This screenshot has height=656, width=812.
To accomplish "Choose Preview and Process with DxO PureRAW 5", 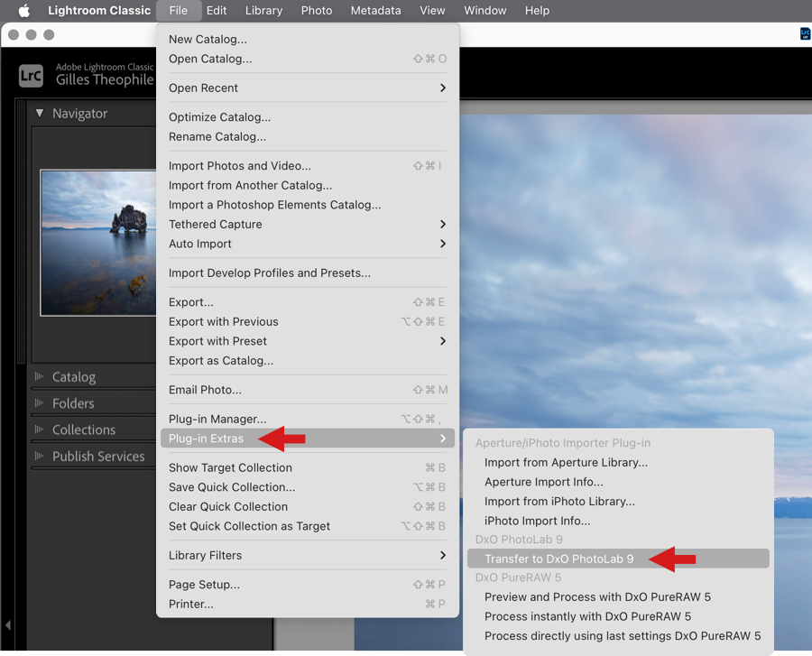I will tap(618, 597).
